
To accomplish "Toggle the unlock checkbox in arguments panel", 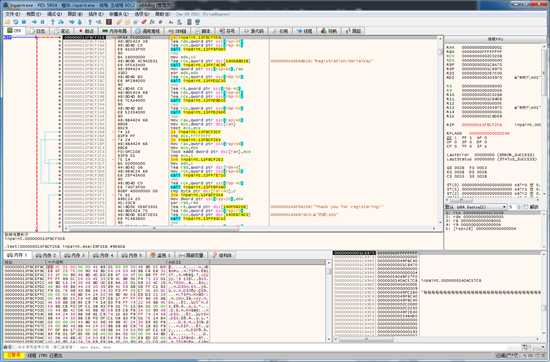I will pos(525,207).
